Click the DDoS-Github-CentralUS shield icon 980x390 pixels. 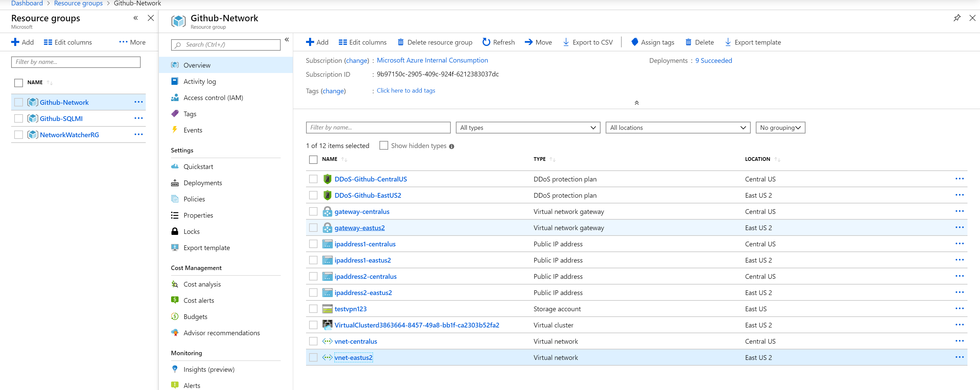coord(327,179)
